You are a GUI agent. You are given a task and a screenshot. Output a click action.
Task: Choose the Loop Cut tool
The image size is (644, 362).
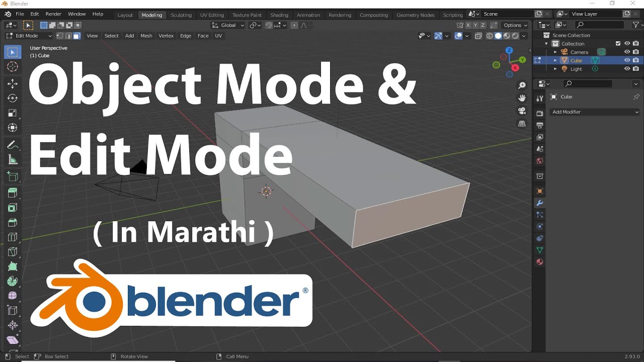coord(13,237)
